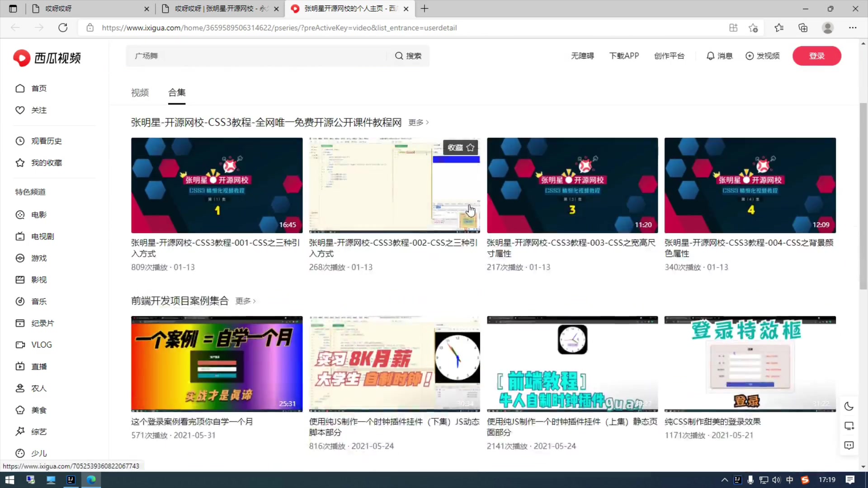Open the feedback chat icon on the right
The width and height of the screenshot is (868, 488).
[x=849, y=446]
